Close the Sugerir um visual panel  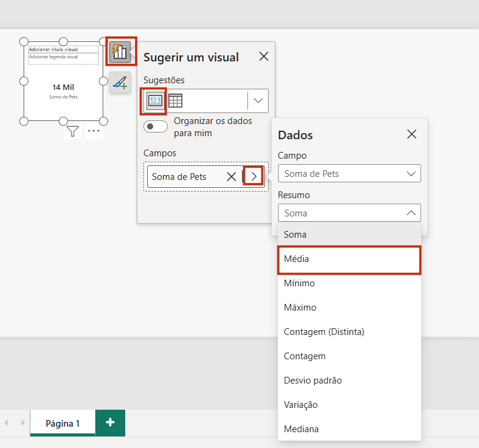264,57
